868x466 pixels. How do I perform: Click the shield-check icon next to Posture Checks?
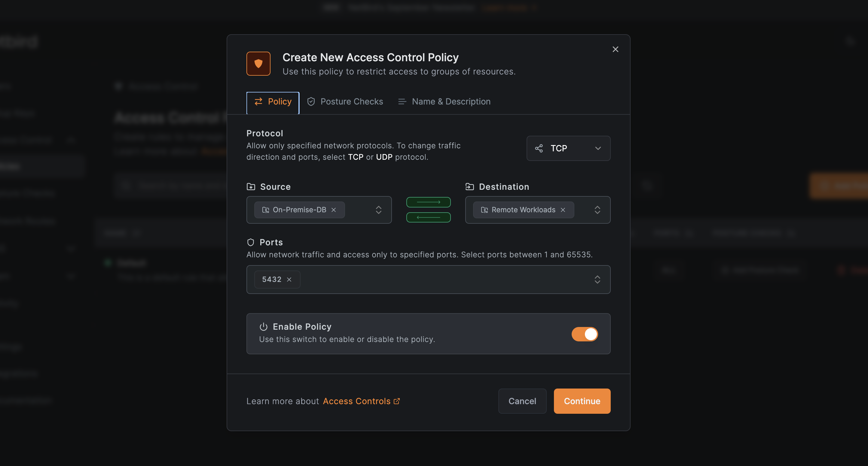coord(311,101)
